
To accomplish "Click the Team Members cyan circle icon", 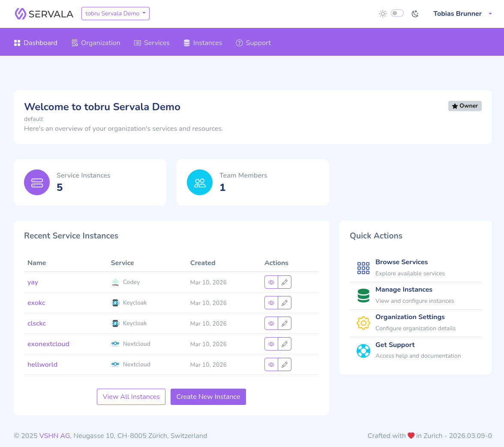I will tap(200, 182).
